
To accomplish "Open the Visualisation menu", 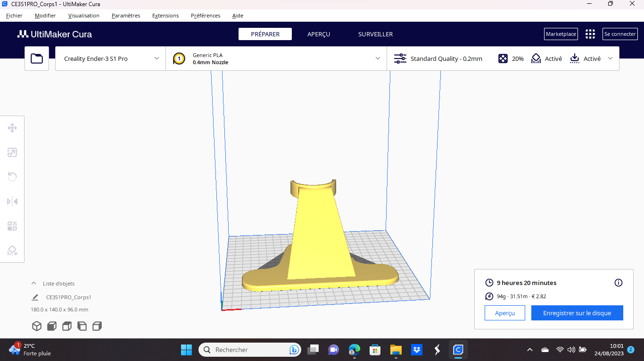I will [x=84, y=16].
